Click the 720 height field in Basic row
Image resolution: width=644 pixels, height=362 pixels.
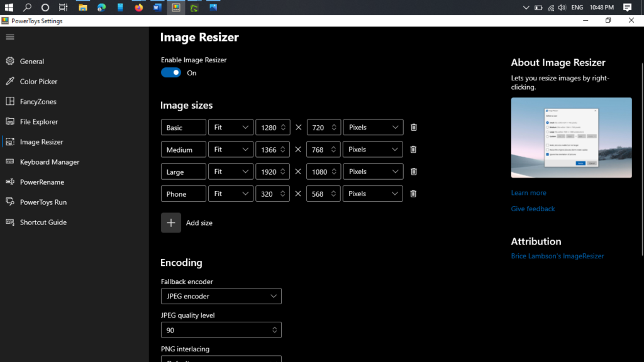tap(323, 127)
